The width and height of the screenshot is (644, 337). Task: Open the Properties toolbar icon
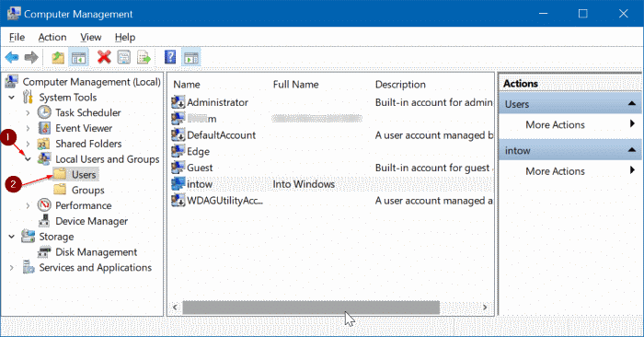pos(123,57)
